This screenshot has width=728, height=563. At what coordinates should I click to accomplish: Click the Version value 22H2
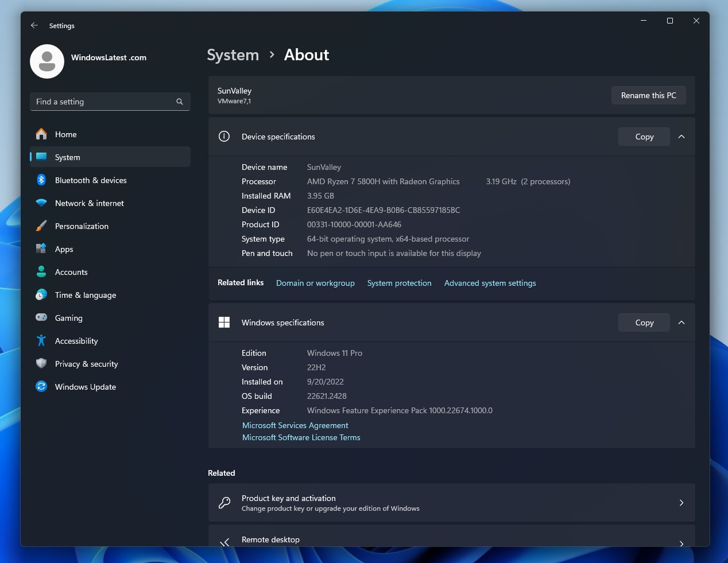[x=316, y=367]
